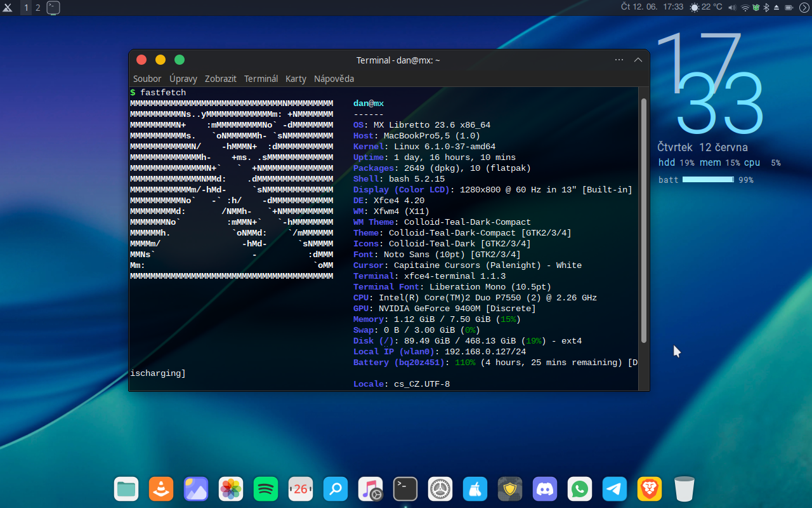Viewport: 812px width, 508px height.
Task: Open Discord from the dock
Action: tap(544, 489)
